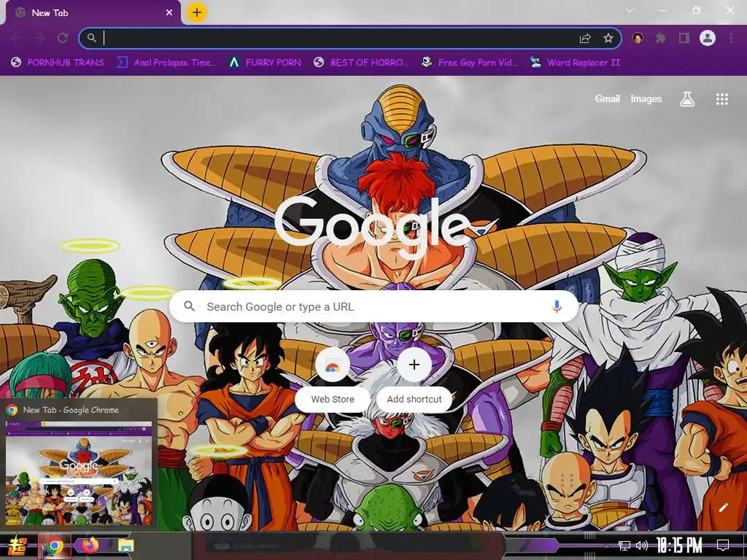Open the BEST OF HORRO... bookmark

click(361, 63)
